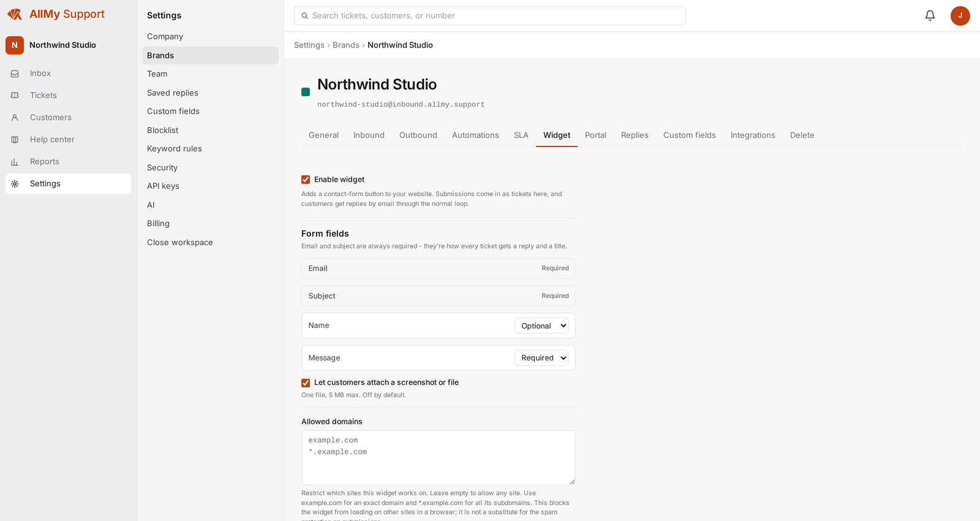Open Team settings

coord(210,74)
